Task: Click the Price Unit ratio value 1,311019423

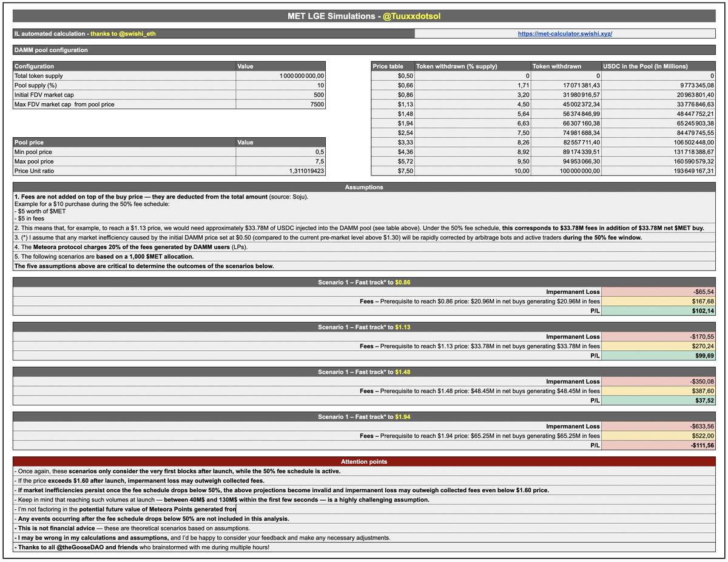Action: [x=281, y=171]
